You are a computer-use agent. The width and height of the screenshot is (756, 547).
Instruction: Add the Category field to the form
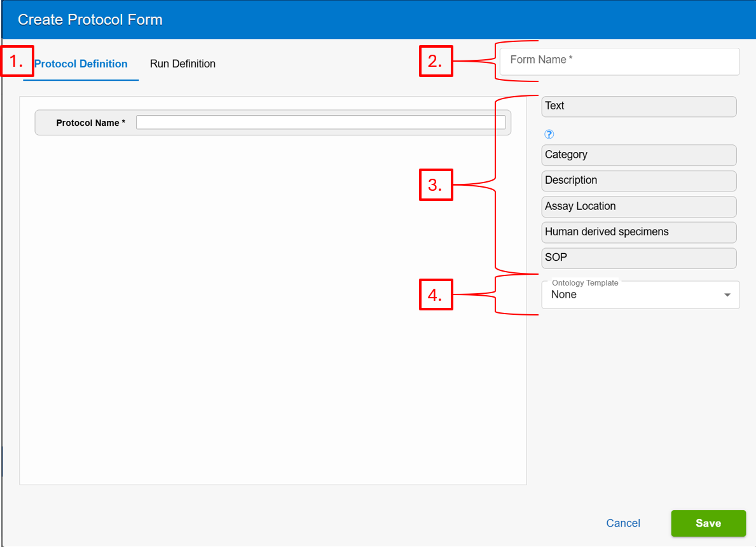click(x=638, y=155)
